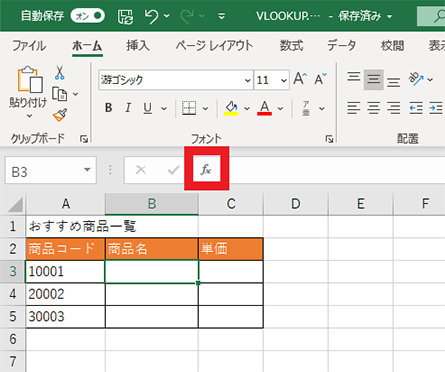Toggle Middle Align button
This screenshot has height=372, width=445.
tap(374, 80)
